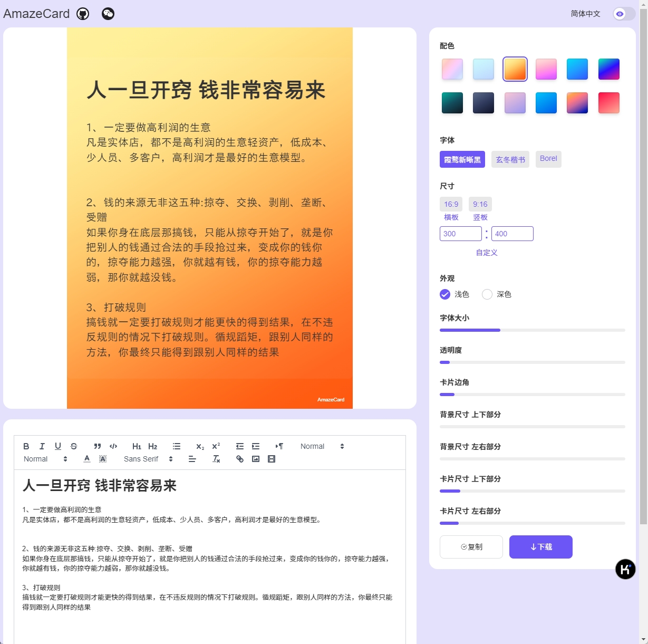Image resolution: width=648 pixels, height=644 pixels.
Task: Click the height field showing 400
Action: pos(512,234)
